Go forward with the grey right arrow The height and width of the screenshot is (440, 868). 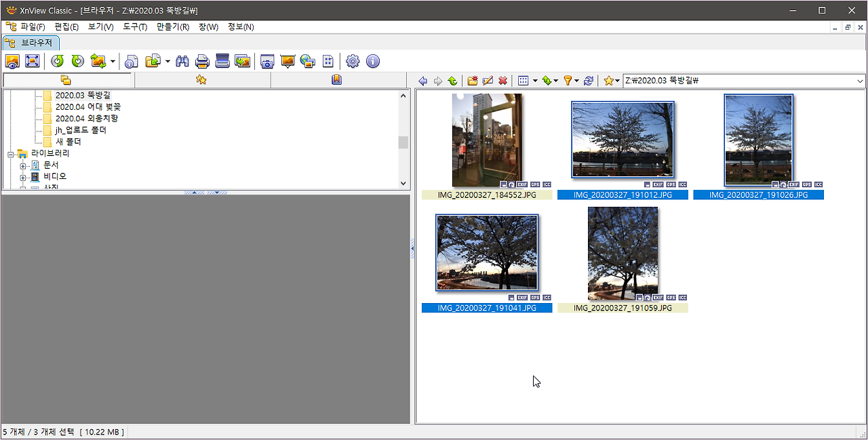438,81
